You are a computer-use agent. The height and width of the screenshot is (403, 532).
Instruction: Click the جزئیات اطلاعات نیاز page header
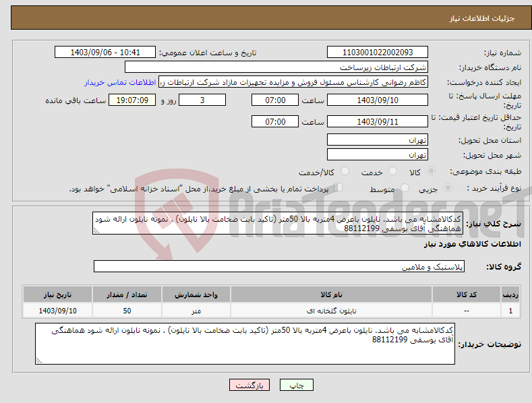[x=482, y=18]
